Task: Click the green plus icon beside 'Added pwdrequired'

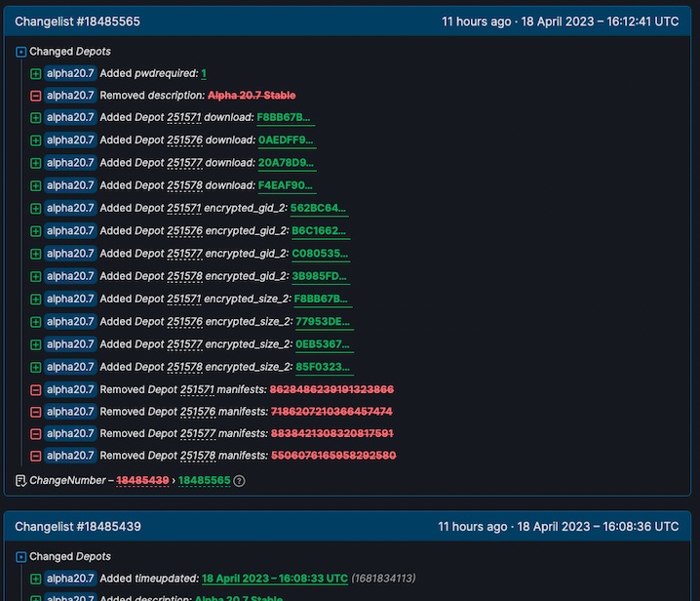Action: tap(36, 73)
